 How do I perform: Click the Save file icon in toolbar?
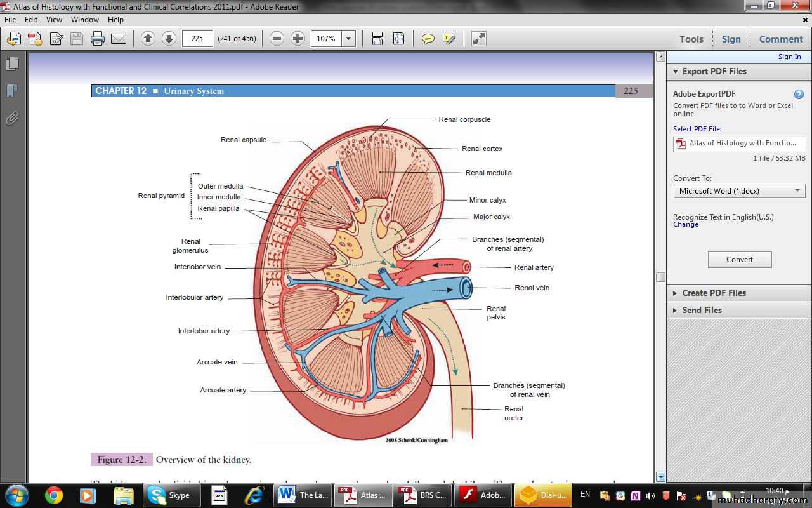pos(77,39)
